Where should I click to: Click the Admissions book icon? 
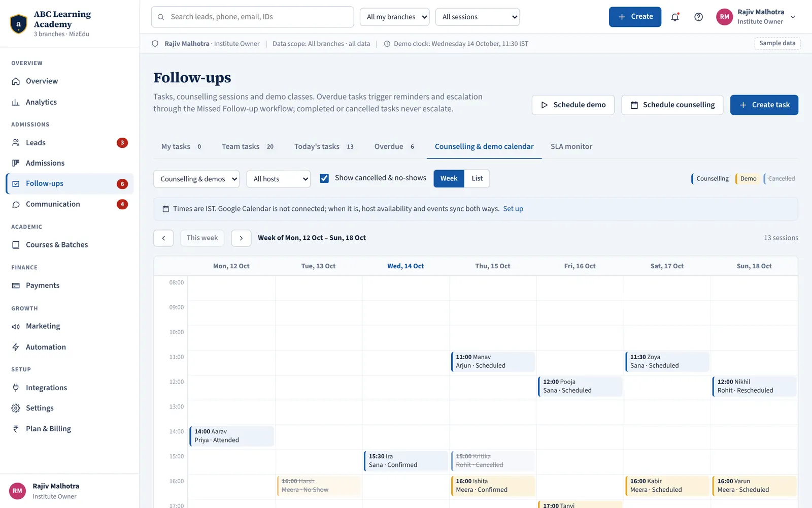click(16, 163)
